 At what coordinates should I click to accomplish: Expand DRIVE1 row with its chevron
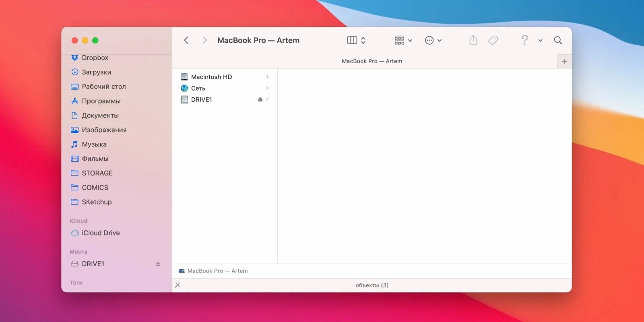coord(268,99)
